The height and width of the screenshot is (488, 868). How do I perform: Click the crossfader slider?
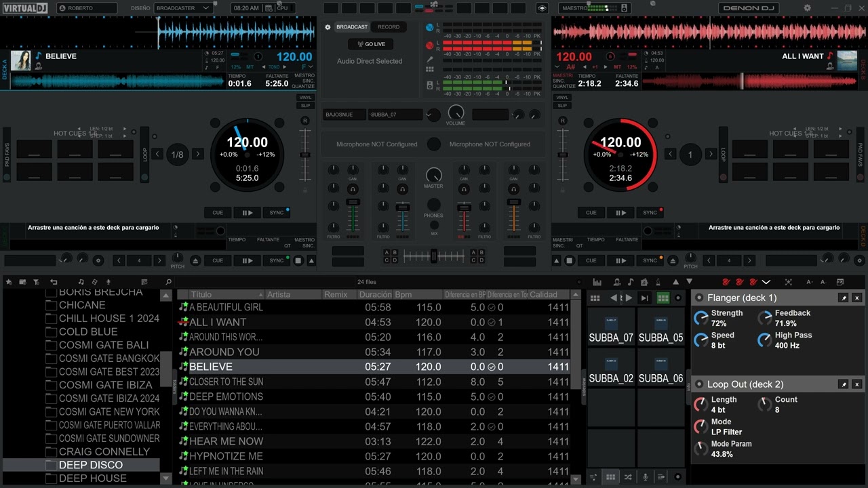click(x=434, y=256)
